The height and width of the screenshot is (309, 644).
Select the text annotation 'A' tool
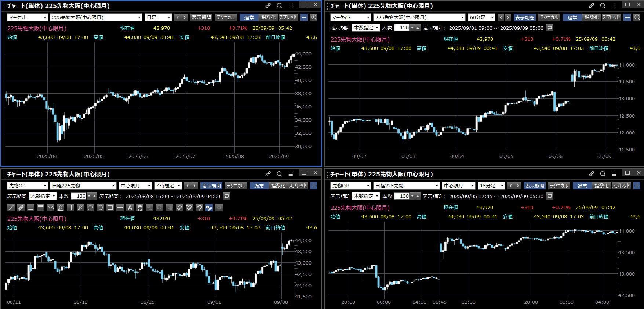(130, 208)
